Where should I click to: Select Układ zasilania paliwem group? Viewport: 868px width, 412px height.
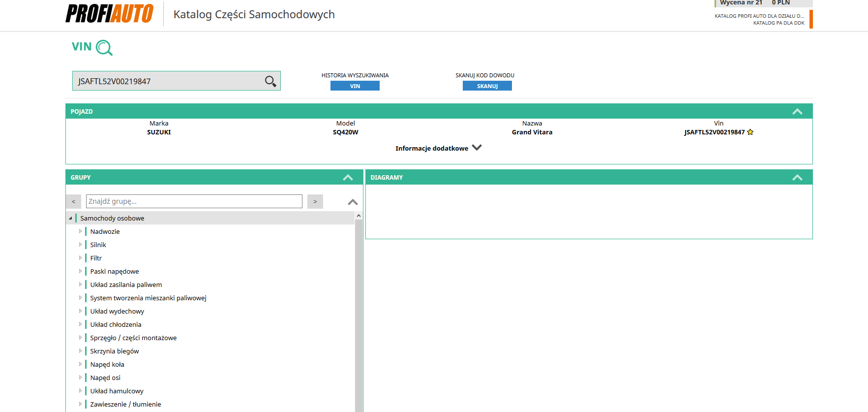tap(126, 285)
